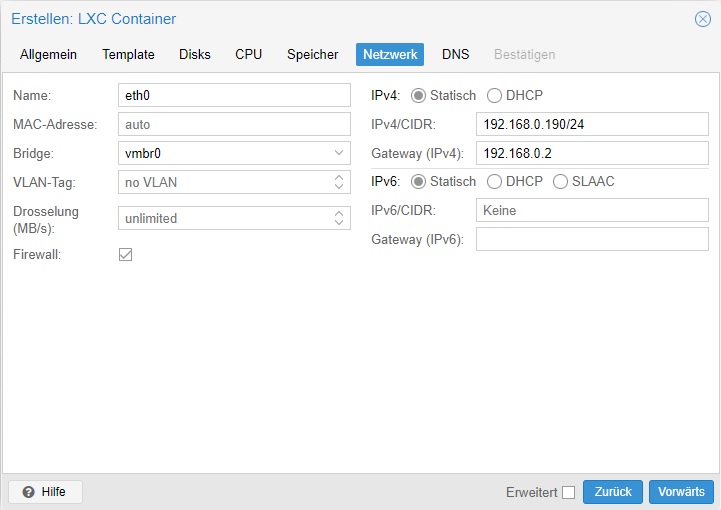Decrease the Drosselung rate limit

(339, 223)
